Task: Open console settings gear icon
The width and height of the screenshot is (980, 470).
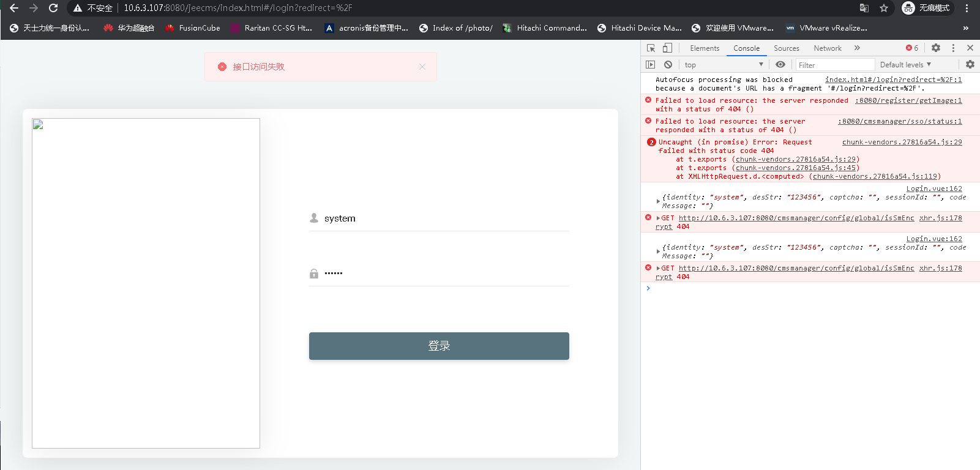Action: click(x=970, y=64)
